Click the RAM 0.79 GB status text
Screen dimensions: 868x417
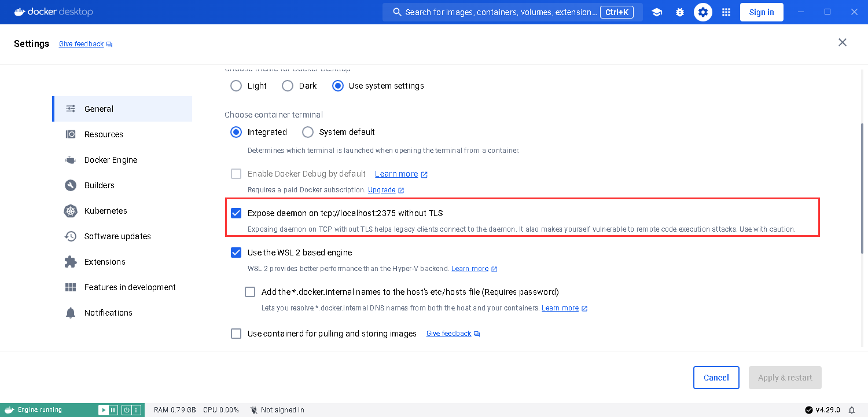(175, 410)
